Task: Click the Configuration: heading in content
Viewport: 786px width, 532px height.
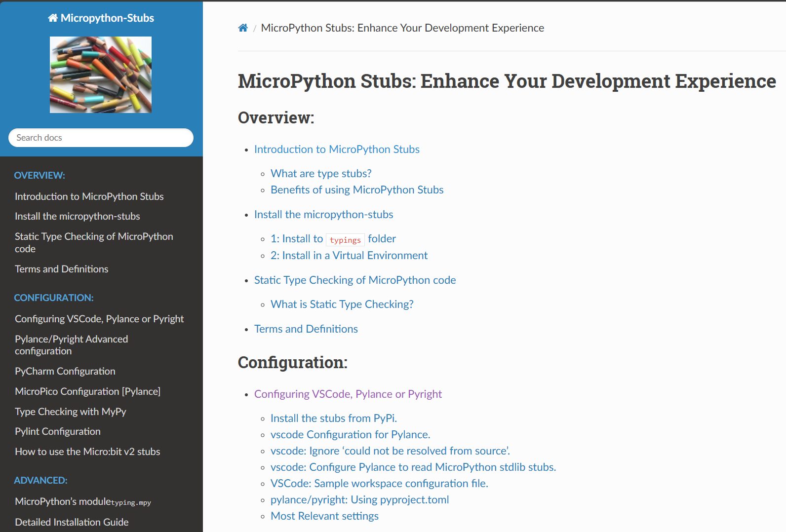Action: (293, 363)
